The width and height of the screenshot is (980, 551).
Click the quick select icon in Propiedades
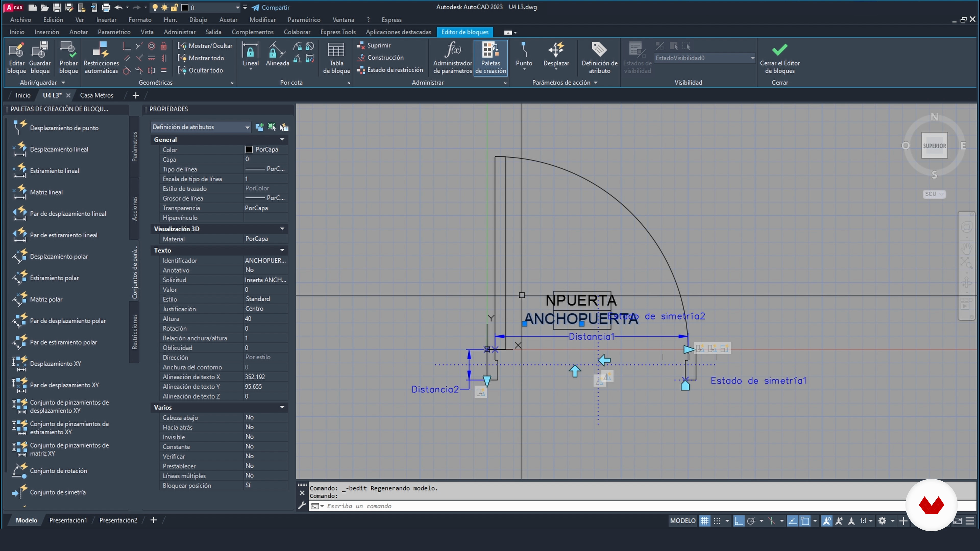tap(284, 127)
